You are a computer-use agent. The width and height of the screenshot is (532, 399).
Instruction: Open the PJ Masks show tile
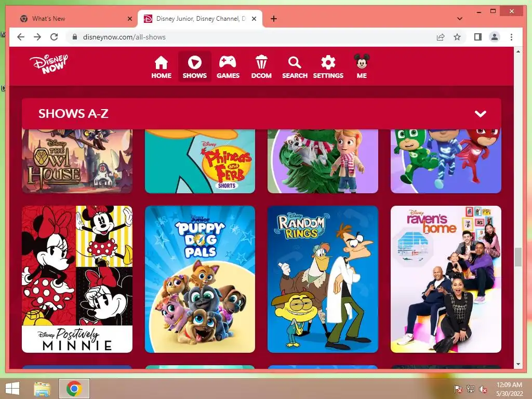click(x=446, y=161)
